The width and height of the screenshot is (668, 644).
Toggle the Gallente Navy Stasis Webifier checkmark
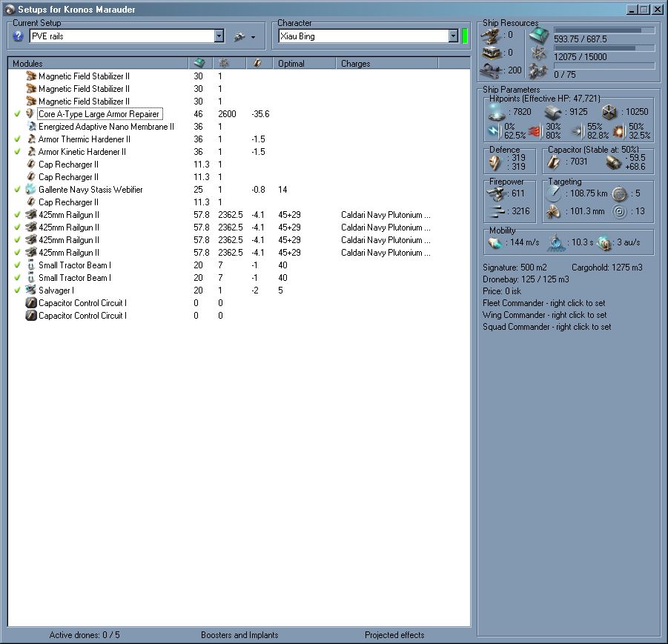[x=17, y=189]
